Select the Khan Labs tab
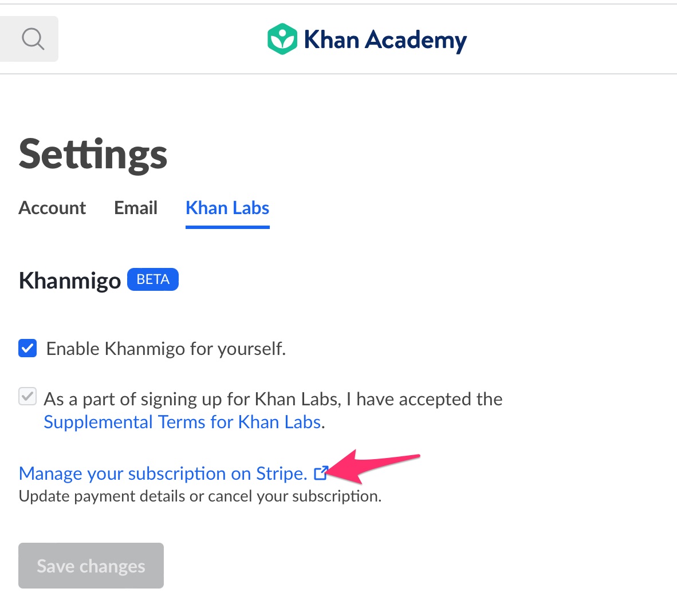This screenshot has width=677, height=616. [x=227, y=208]
